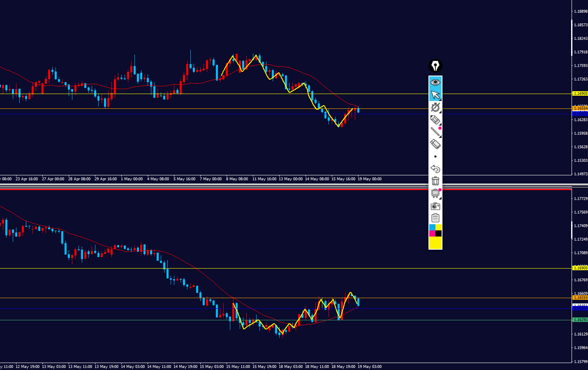This screenshot has height=370, width=588.
Task: Click the green 1.16293 price level label
Action: click(x=580, y=319)
